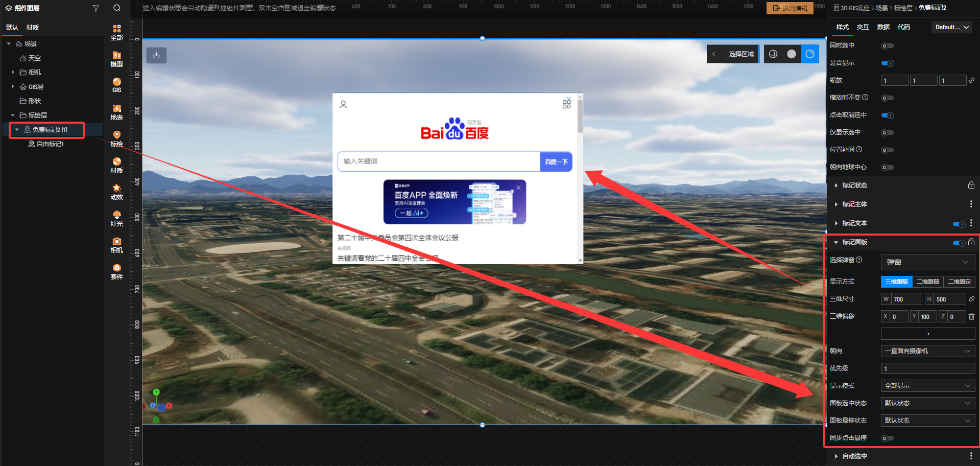Switch to the 交互 tab
This screenshot has height=466, width=980.
click(x=863, y=27)
